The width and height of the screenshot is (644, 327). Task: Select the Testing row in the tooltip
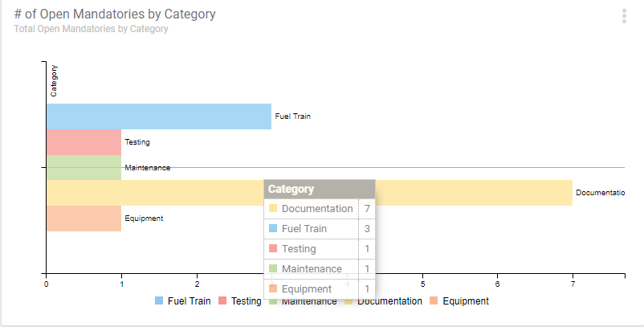320,249
